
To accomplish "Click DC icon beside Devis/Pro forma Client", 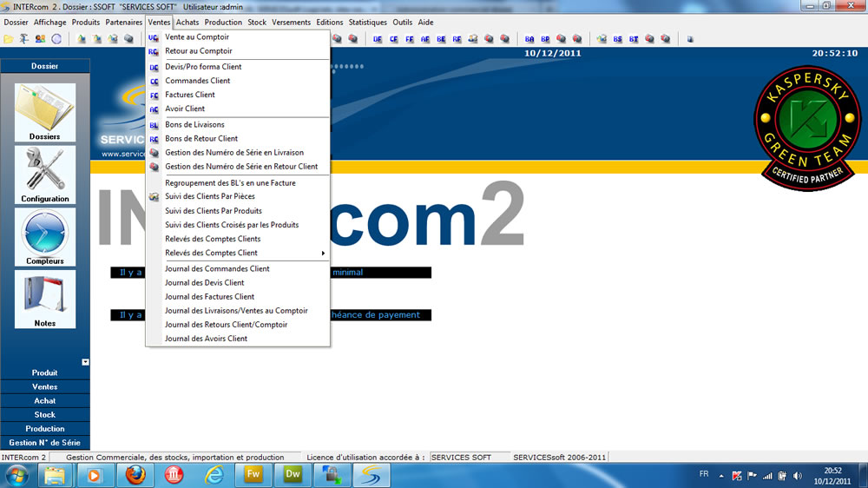I will tap(154, 67).
